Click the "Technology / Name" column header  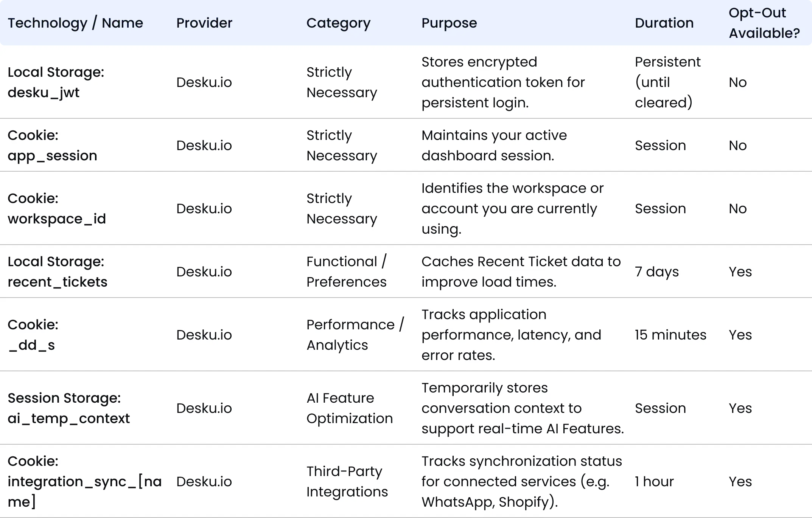75,23
